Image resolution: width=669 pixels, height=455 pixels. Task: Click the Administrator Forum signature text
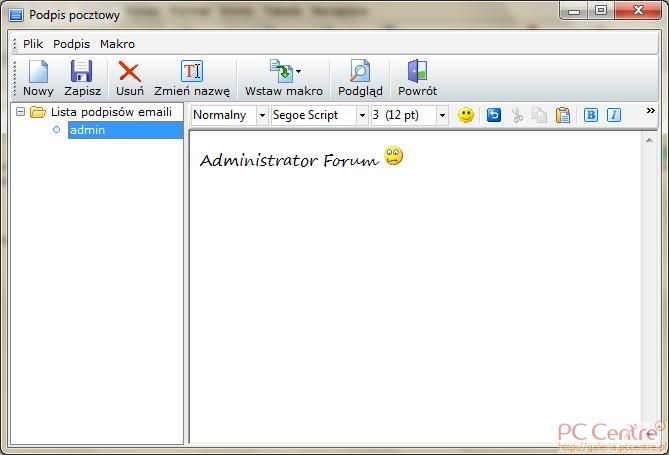point(289,161)
